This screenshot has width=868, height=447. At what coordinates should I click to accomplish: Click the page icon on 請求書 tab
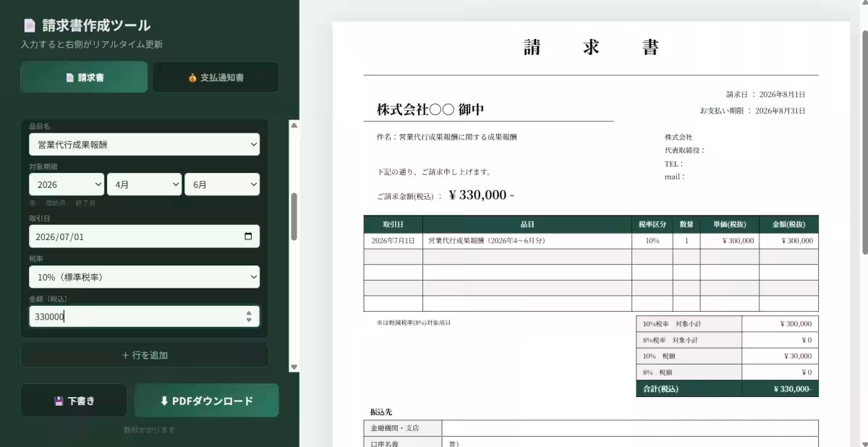[70, 77]
